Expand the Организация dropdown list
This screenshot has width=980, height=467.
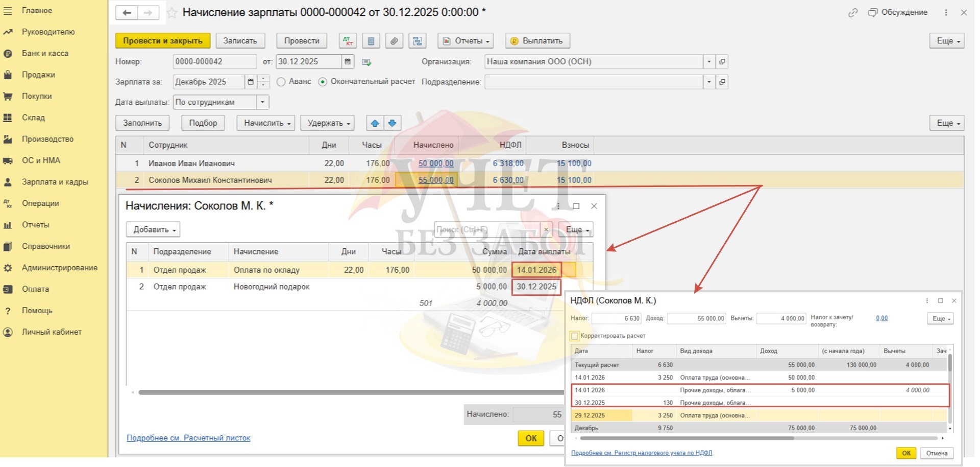click(708, 62)
